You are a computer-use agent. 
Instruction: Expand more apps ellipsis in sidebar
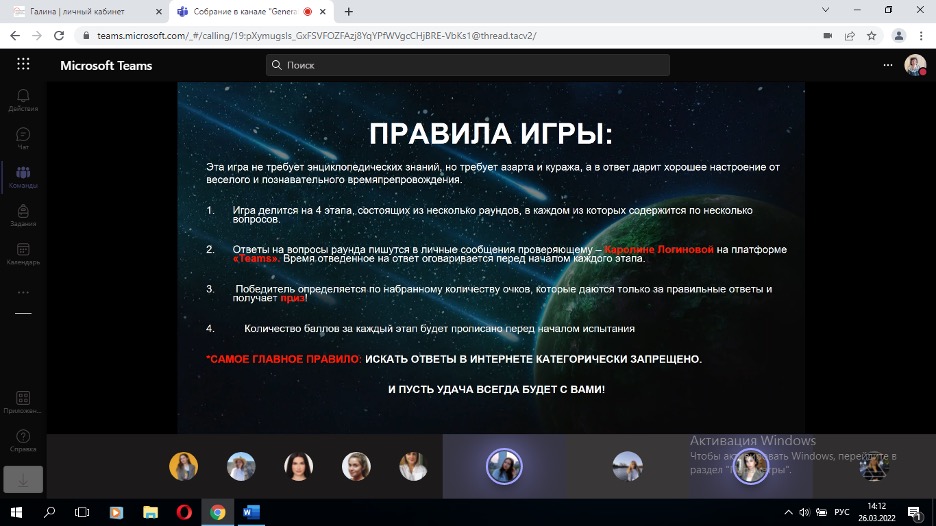click(23, 293)
